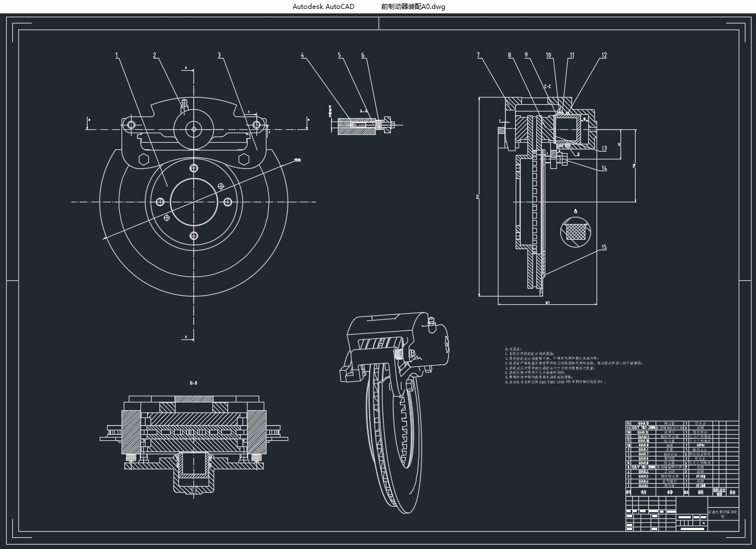
Task: Click the QIAN.13 cell in parts list
Action: pos(643,423)
